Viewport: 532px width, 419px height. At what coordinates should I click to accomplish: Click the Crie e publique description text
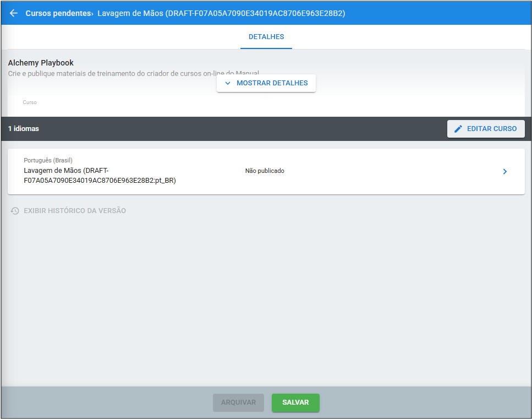point(110,73)
